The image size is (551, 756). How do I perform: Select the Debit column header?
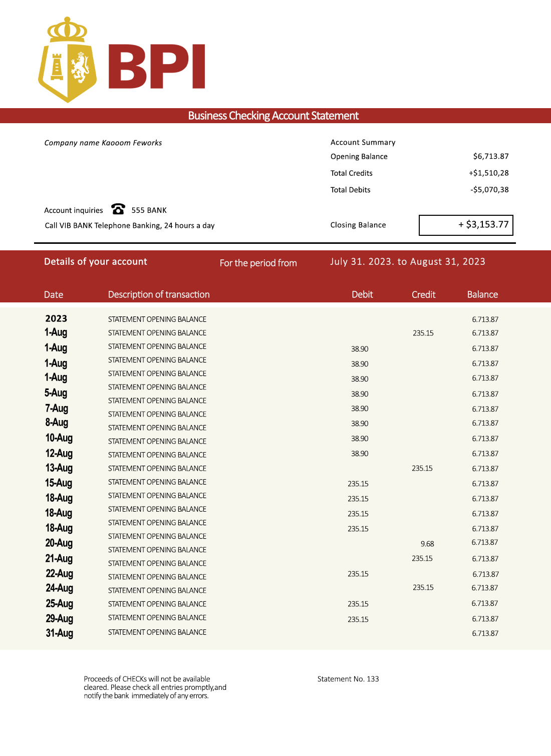click(362, 294)
